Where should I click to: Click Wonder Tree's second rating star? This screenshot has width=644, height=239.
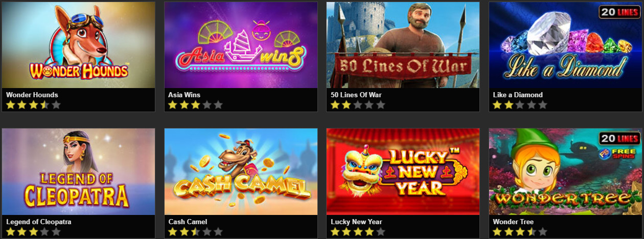click(x=509, y=232)
